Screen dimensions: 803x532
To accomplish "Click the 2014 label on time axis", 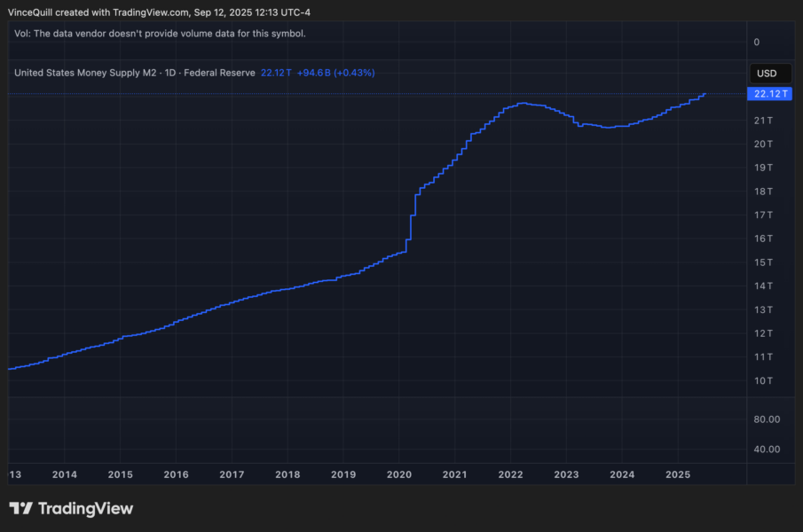I will click(64, 474).
